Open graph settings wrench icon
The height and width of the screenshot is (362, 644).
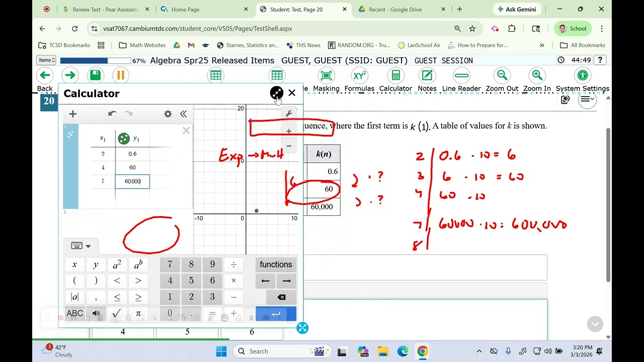289,114
